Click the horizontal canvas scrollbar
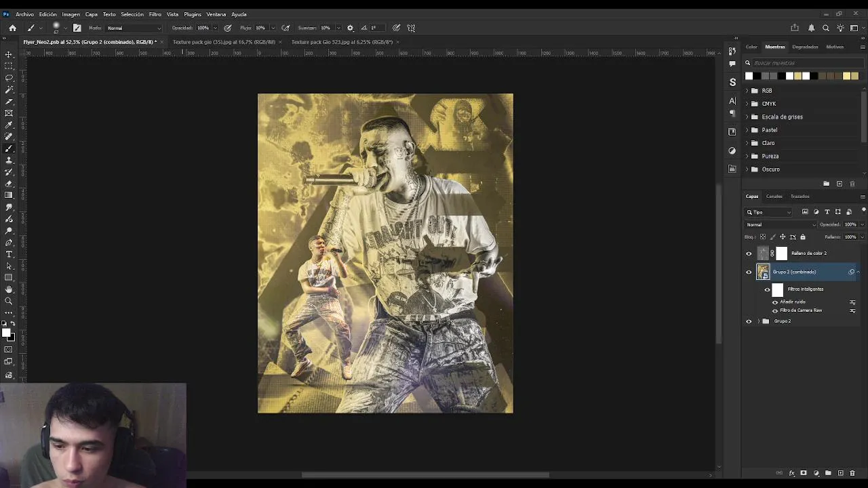The image size is (868, 488). point(425,474)
